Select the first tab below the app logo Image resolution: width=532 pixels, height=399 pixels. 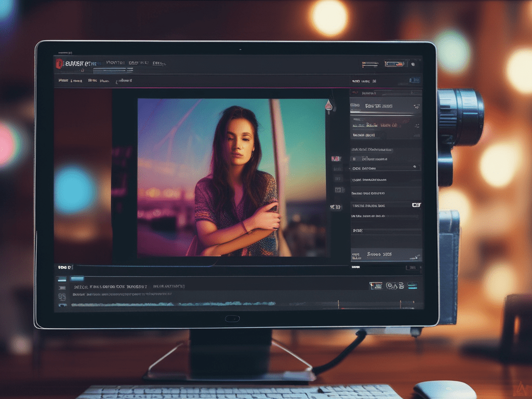tap(63, 81)
